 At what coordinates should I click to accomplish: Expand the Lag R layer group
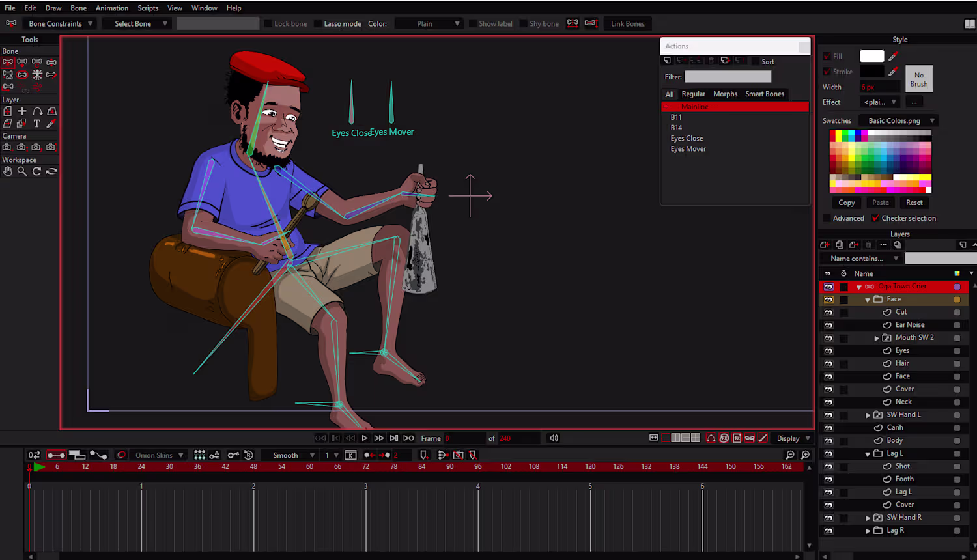[x=868, y=531]
